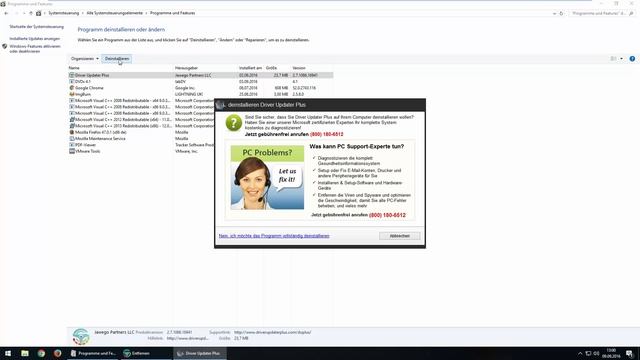Click the Deinstallieren toolbar button
The image size is (640, 360).
[117, 59]
